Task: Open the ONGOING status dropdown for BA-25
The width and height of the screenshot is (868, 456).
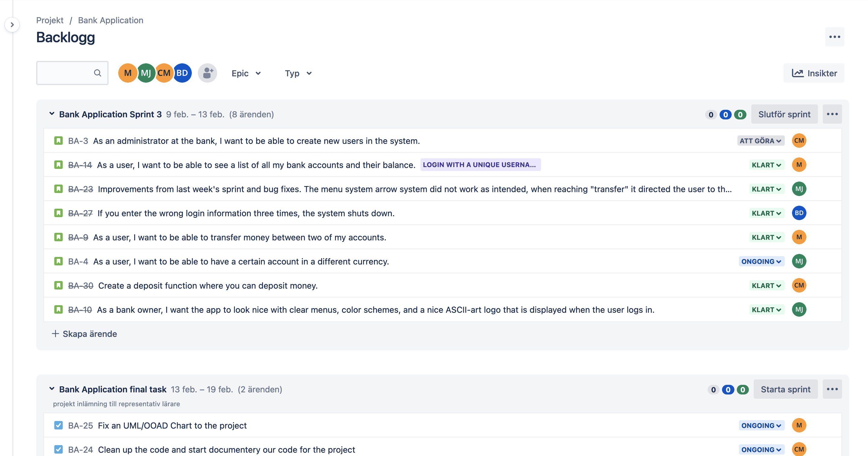Action: click(762, 426)
